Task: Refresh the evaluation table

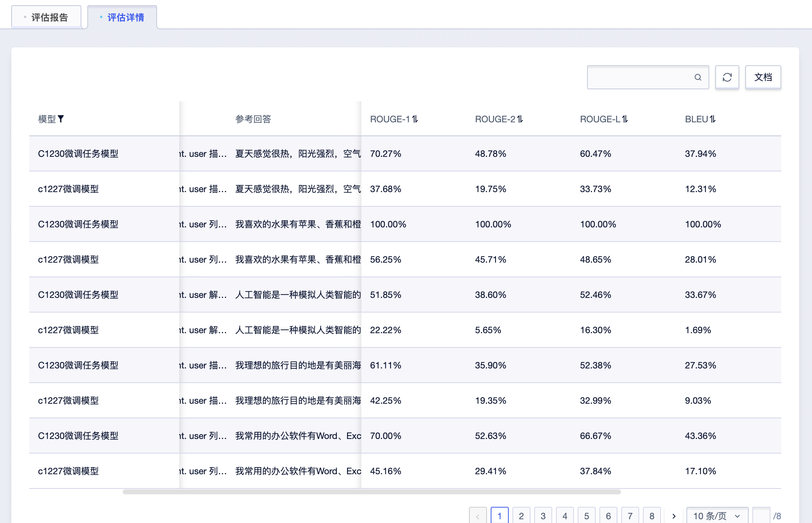Action: 727,77
